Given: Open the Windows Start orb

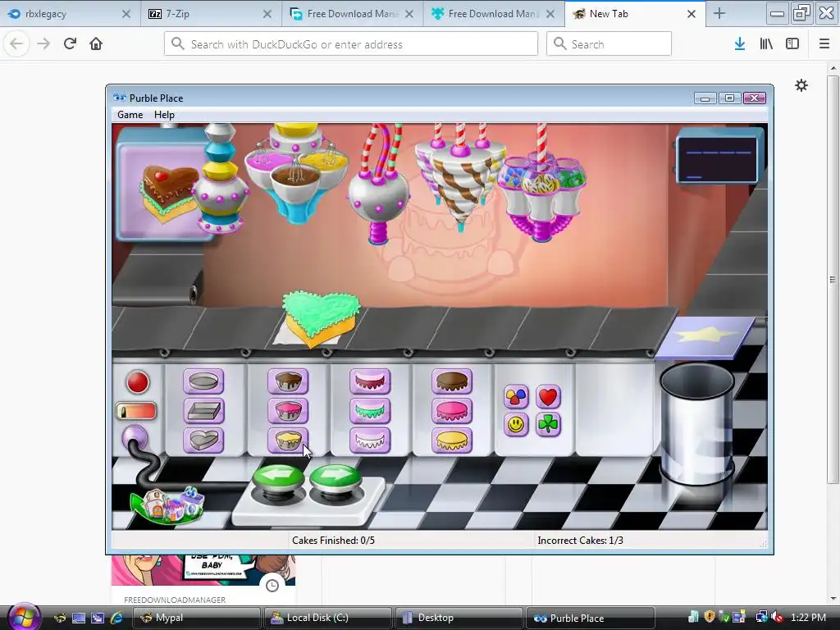Looking at the screenshot, I should pos(24,617).
